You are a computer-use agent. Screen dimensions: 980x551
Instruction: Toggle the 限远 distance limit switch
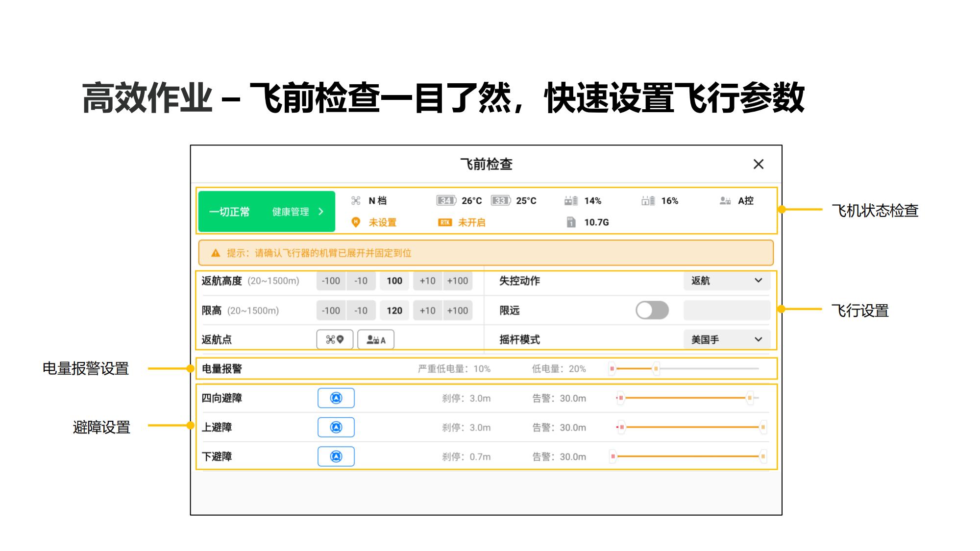coord(652,310)
